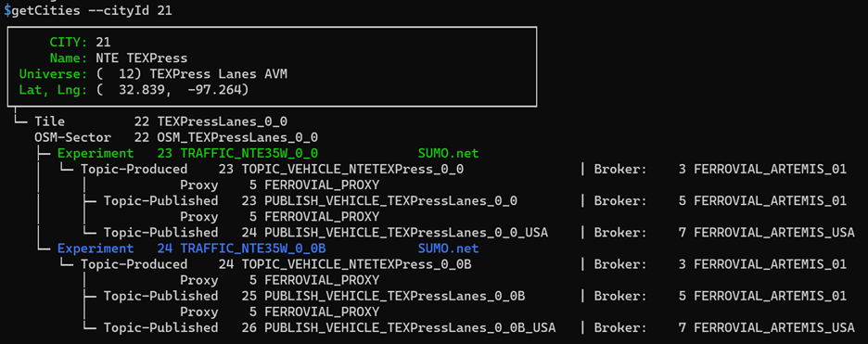The width and height of the screenshot is (868, 344).
Task: Click Topic-Published 24 PUBLISH_VEHICLE_TEXPressLanes_0_0_USA
Action: pyautogui.click(x=325, y=233)
